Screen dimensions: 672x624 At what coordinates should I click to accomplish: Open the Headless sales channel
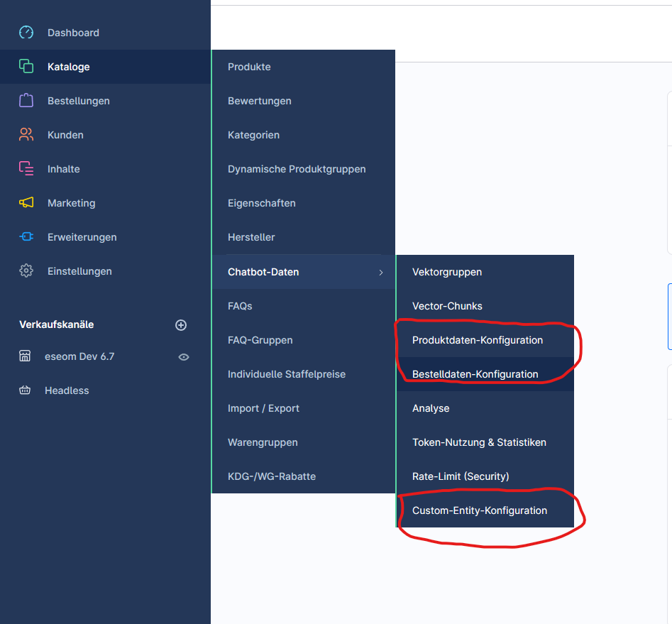[67, 390]
